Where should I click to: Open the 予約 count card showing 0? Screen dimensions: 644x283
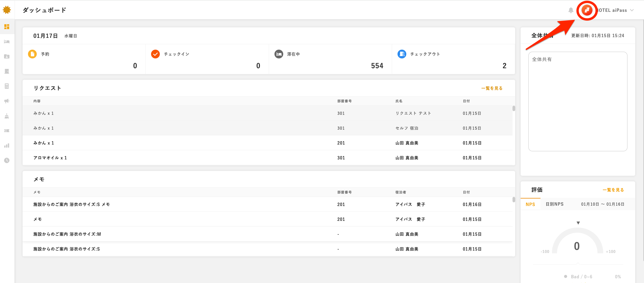(x=84, y=59)
